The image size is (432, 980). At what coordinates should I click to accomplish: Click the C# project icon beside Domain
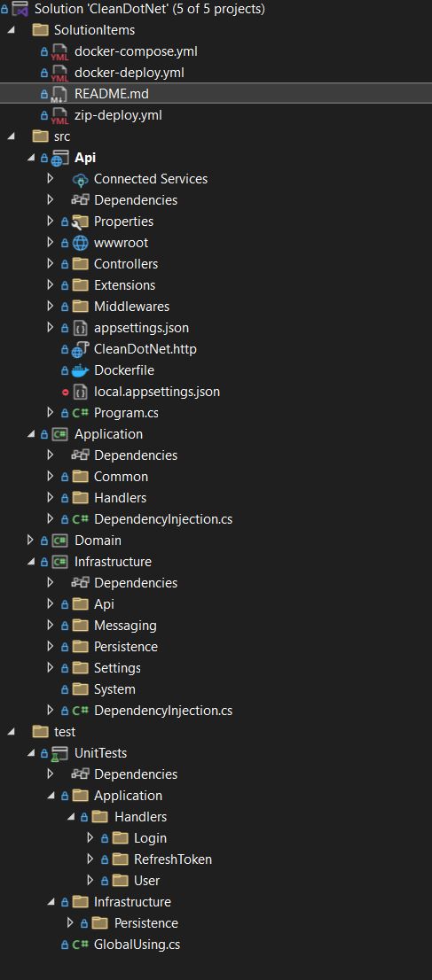(x=60, y=540)
